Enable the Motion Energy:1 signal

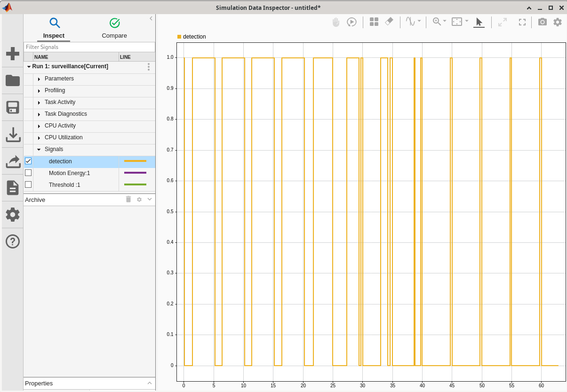(28, 173)
